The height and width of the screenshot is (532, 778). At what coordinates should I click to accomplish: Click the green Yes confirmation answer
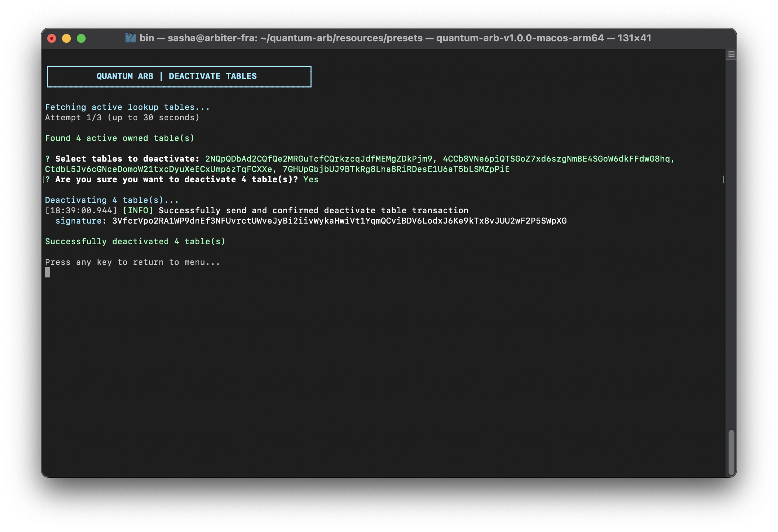pyautogui.click(x=311, y=180)
